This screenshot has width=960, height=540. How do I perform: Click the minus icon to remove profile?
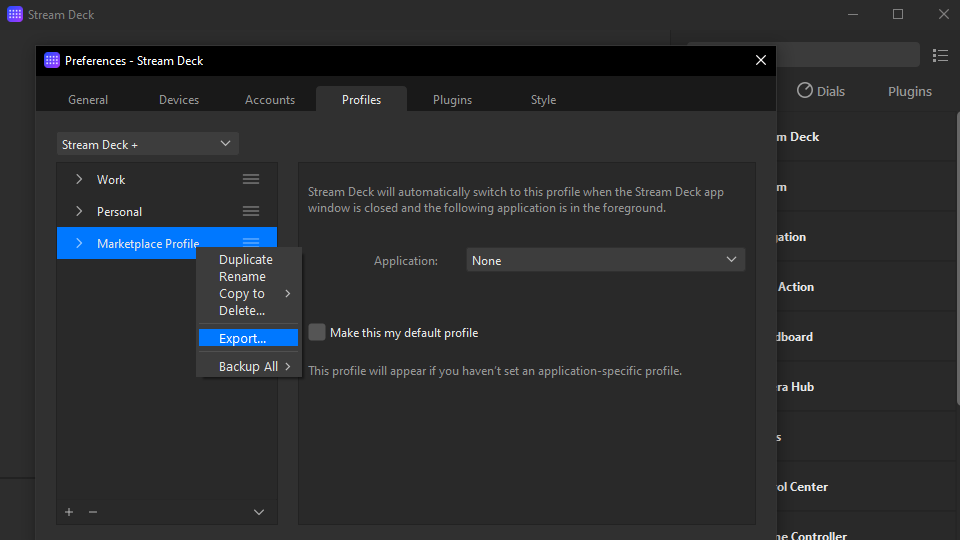93,512
